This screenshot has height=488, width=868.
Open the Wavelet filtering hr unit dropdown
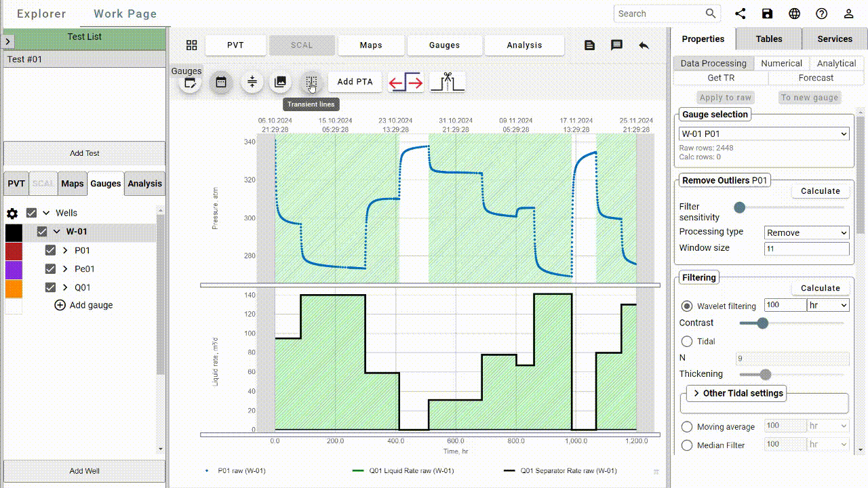coord(828,306)
